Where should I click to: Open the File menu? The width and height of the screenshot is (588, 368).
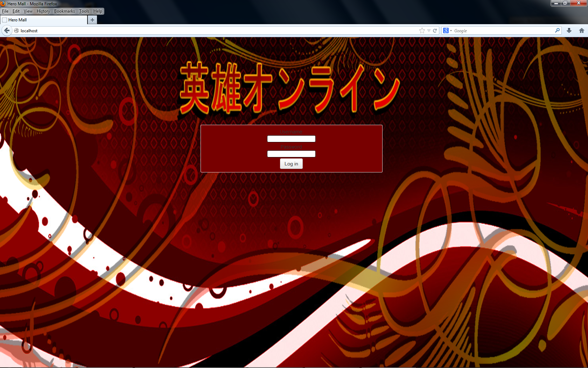(5, 11)
